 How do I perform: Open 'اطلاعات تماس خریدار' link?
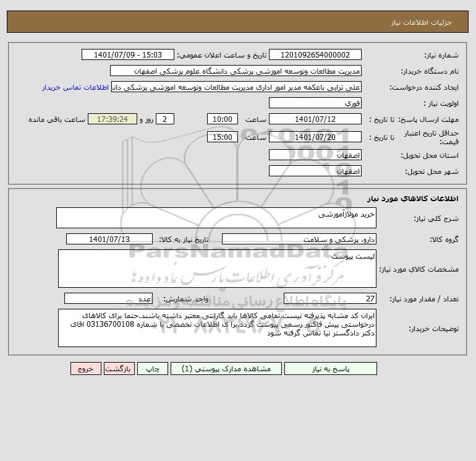75,87
